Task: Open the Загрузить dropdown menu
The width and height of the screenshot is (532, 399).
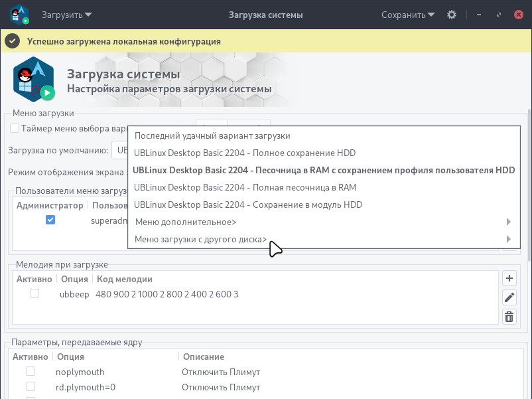Action: 66,15
